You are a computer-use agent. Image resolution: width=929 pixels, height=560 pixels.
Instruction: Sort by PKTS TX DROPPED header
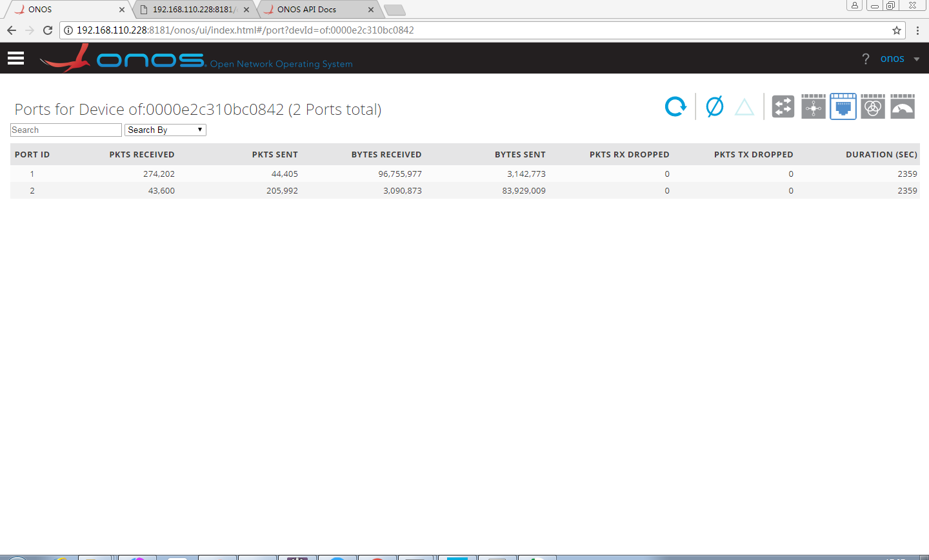(754, 154)
